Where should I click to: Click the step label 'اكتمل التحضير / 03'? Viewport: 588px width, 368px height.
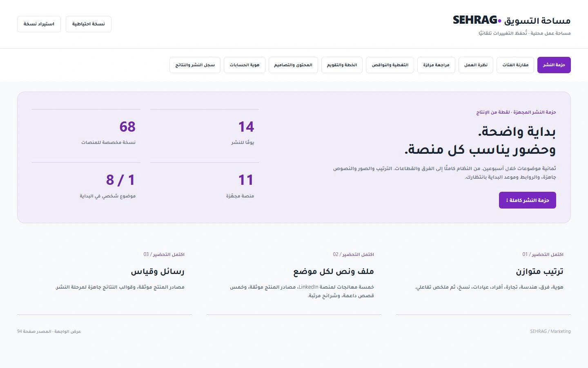tap(164, 254)
